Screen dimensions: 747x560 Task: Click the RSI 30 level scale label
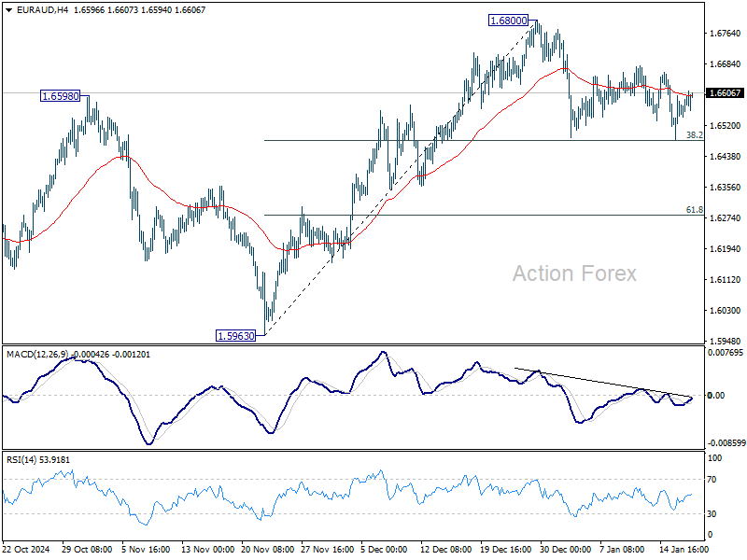pyautogui.click(x=712, y=514)
